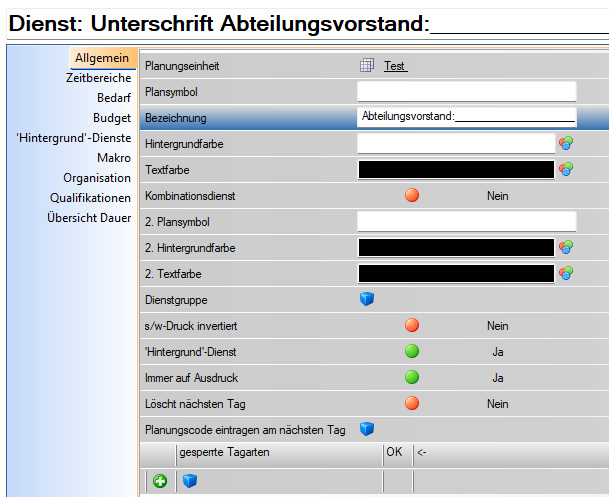Disable the 'Hintergrund'-Dienst green toggle

click(x=412, y=351)
